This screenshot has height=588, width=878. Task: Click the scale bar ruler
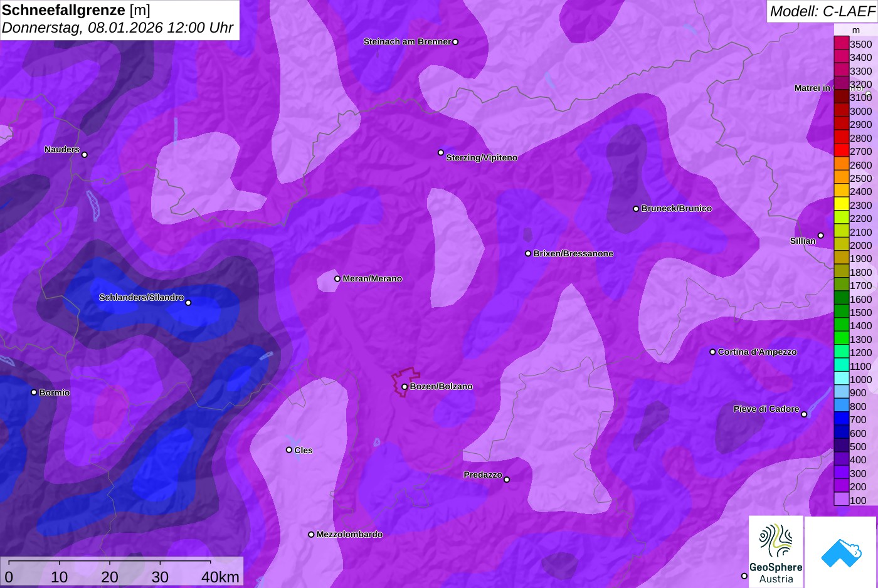point(109,562)
